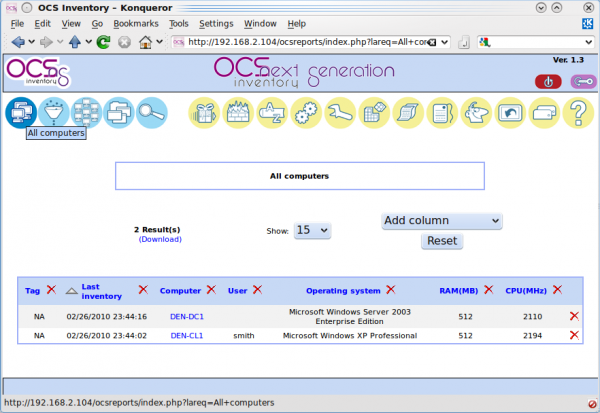
Task: Click the small OCS ng inventory logo
Action: click(38, 72)
